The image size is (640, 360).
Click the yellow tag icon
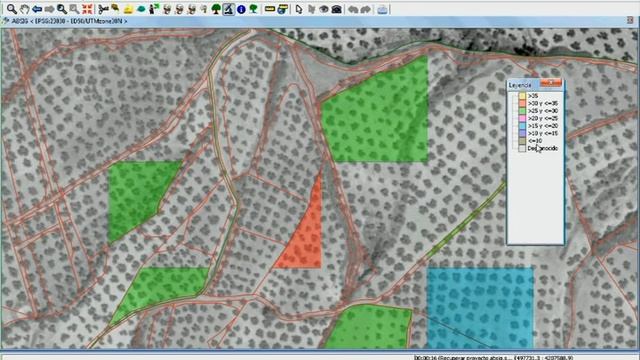[116, 8]
